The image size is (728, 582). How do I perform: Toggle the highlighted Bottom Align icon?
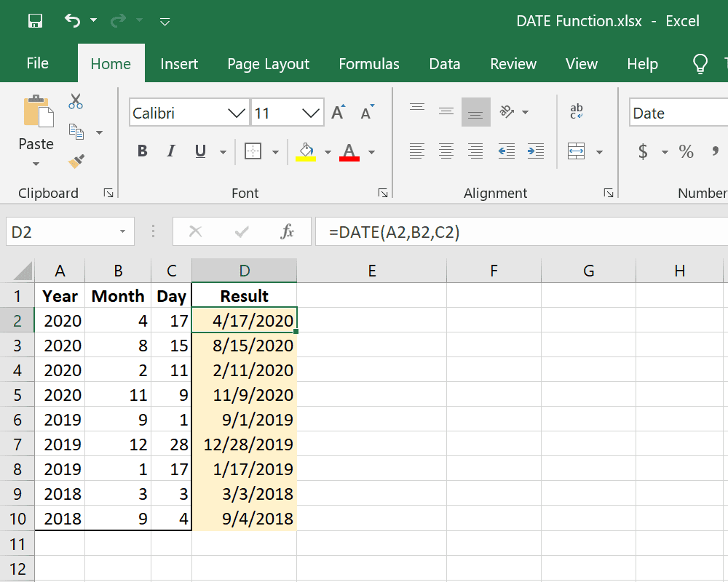(x=476, y=112)
